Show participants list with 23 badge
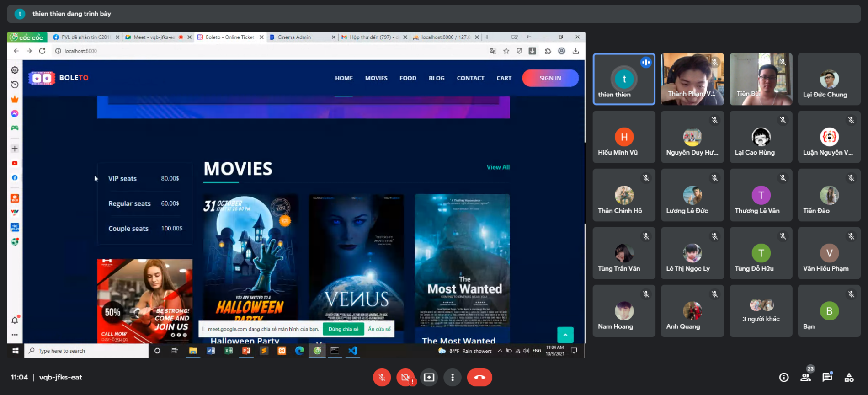Viewport: 868px width, 395px height. [x=806, y=377]
